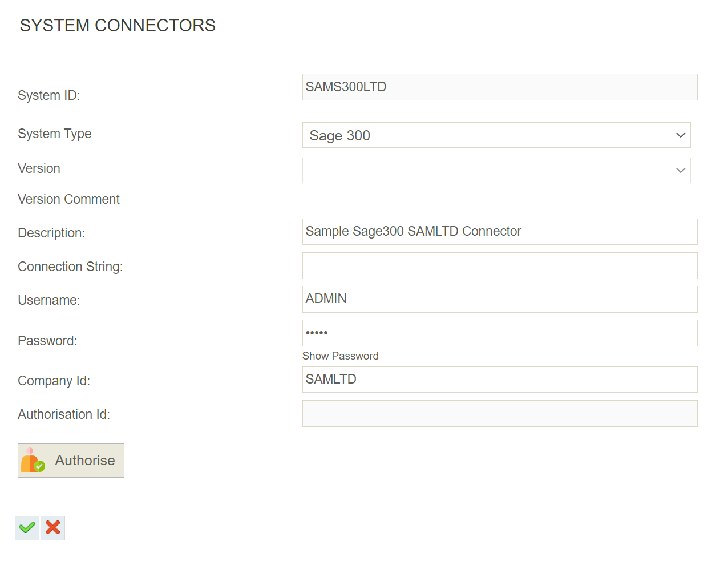Click the green checkmark save icon
728x561 pixels.
pos(26,527)
